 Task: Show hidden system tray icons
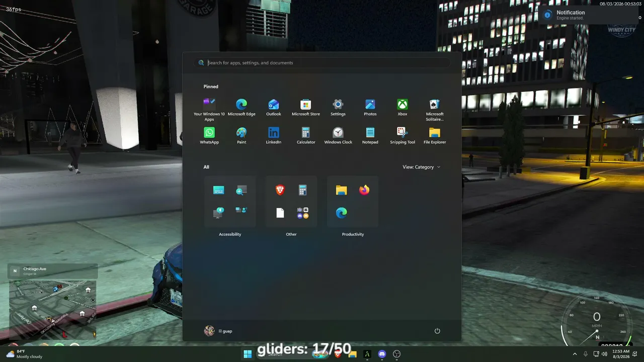tap(575, 354)
